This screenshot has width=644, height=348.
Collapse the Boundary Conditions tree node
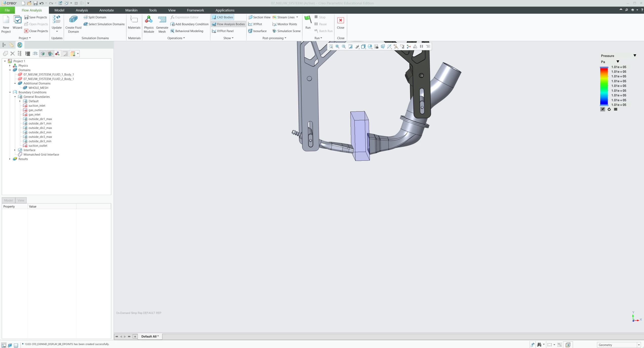point(10,92)
